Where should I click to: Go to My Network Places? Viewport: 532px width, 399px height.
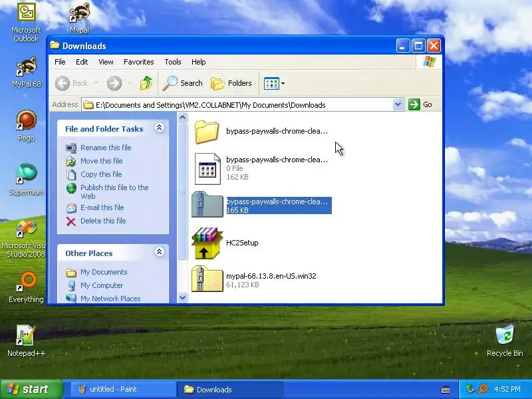(110, 299)
